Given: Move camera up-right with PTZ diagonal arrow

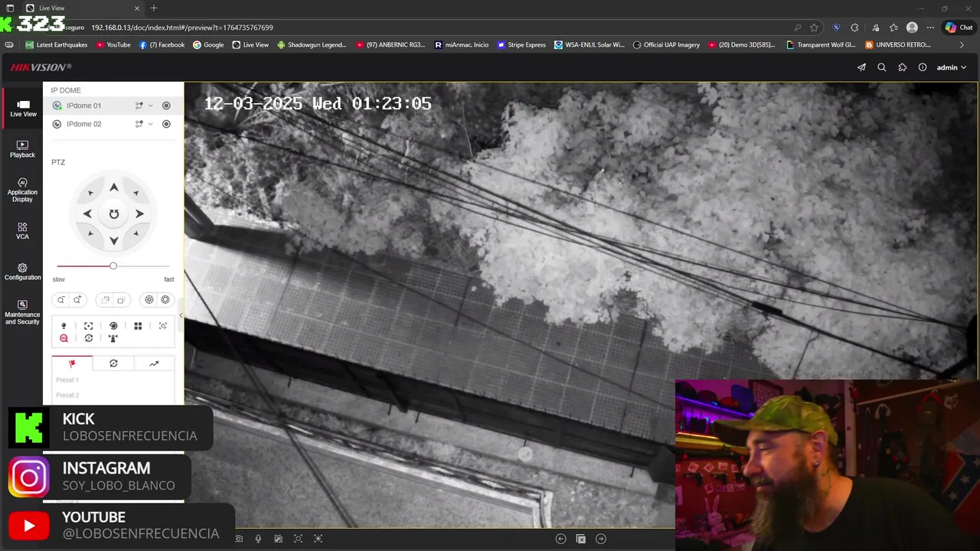Looking at the screenshot, I should click(136, 193).
